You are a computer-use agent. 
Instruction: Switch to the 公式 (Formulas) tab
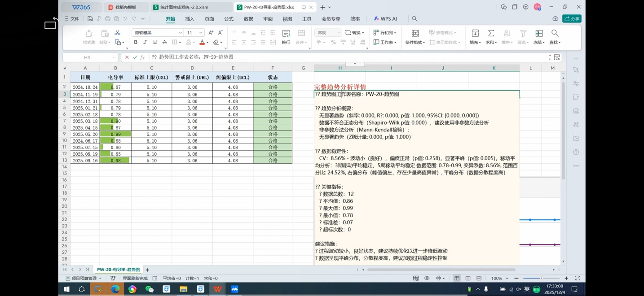229,19
